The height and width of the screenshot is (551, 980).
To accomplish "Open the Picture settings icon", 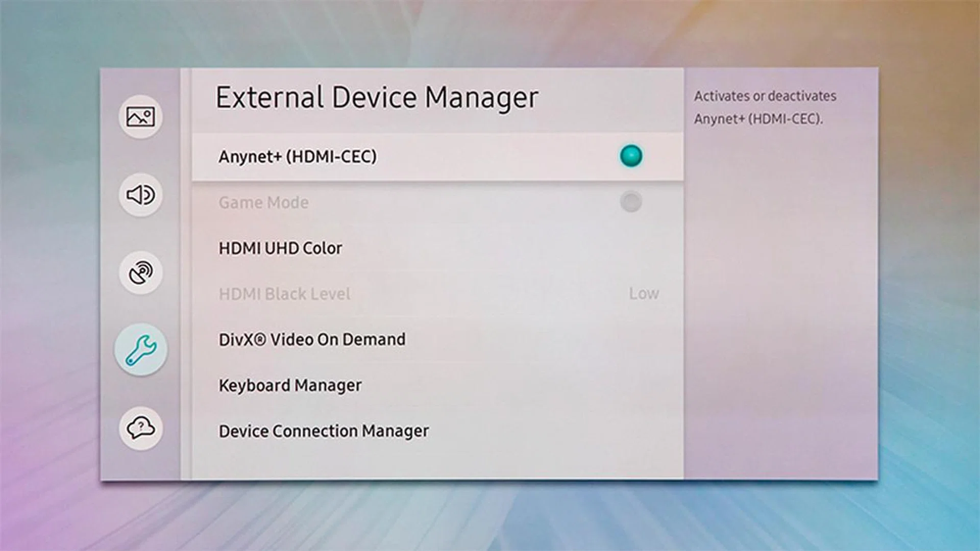I will click(140, 117).
